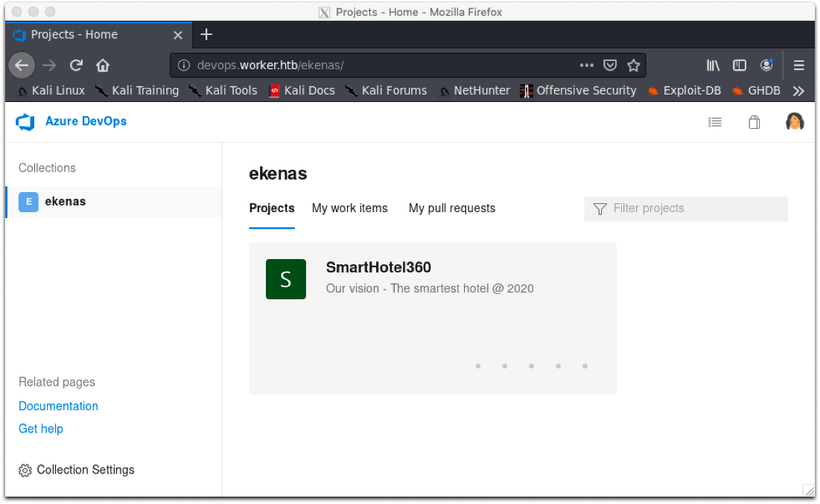Reload the page with the refresh icon
The image size is (820, 504).
tap(77, 66)
